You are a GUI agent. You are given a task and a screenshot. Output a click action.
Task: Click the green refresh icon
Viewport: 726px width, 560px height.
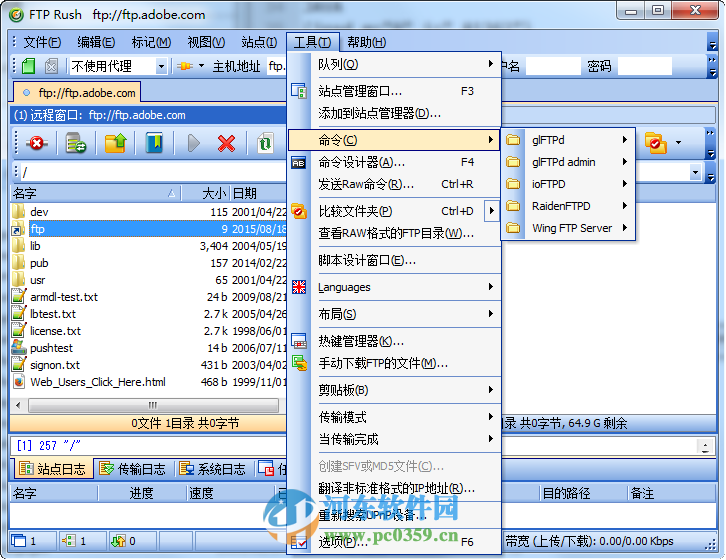coord(265,143)
